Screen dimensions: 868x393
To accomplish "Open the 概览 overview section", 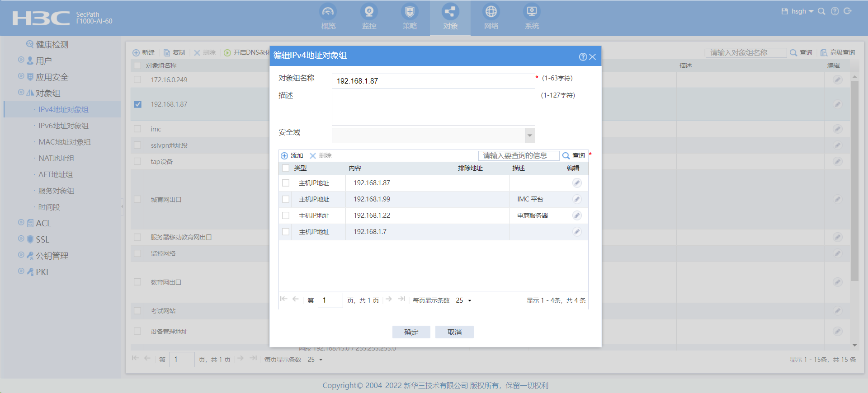I will (x=328, y=17).
